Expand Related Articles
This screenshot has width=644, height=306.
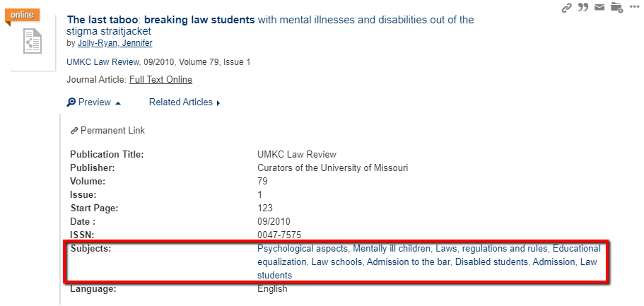pos(185,102)
